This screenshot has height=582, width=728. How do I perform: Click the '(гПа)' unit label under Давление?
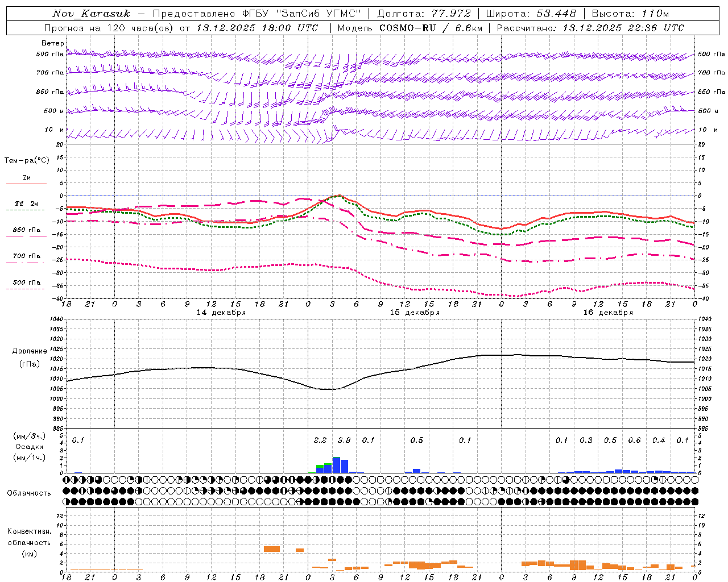[30, 364]
